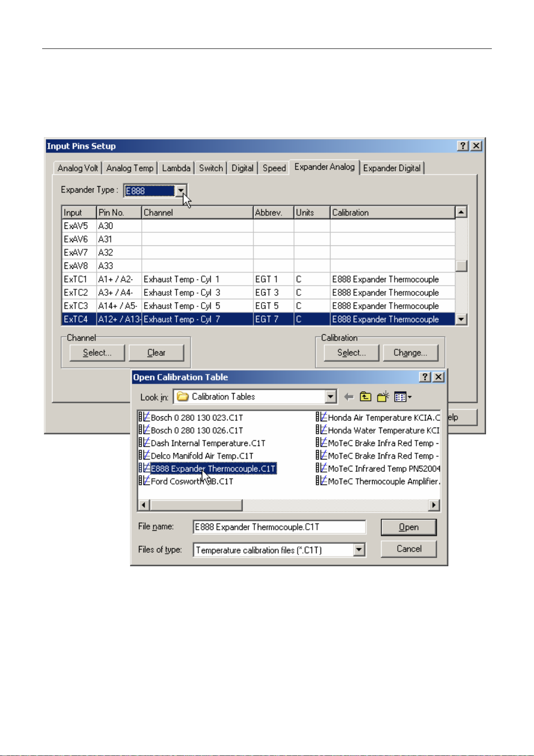Select the ExTC2 Exhaust Temp - Cyl 3 row
Screen dimensions: 534x756
258,293
